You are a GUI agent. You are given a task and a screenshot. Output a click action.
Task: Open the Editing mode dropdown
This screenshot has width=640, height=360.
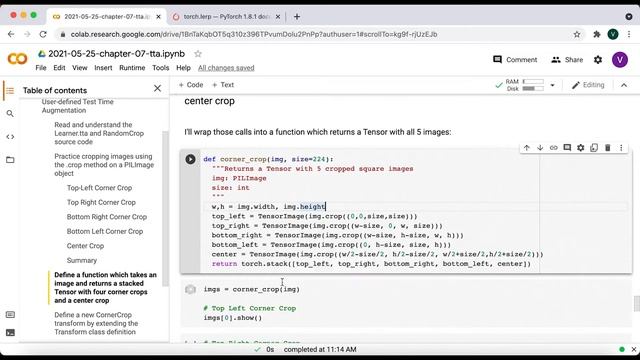point(588,85)
